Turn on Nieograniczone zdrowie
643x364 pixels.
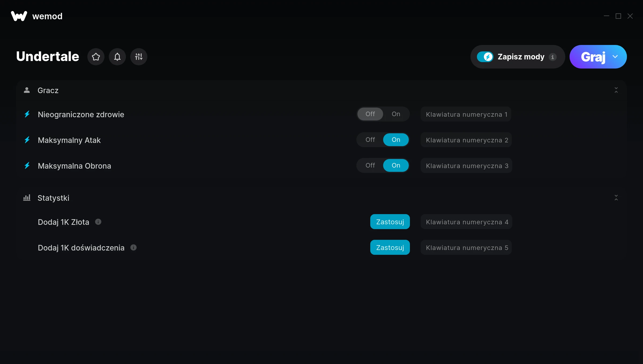(x=396, y=114)
